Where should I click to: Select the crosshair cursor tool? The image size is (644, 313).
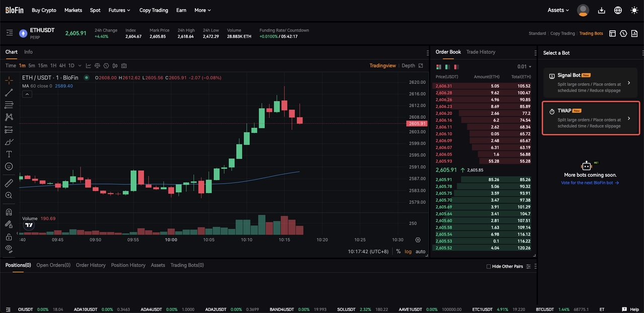(x=9, y=80)
